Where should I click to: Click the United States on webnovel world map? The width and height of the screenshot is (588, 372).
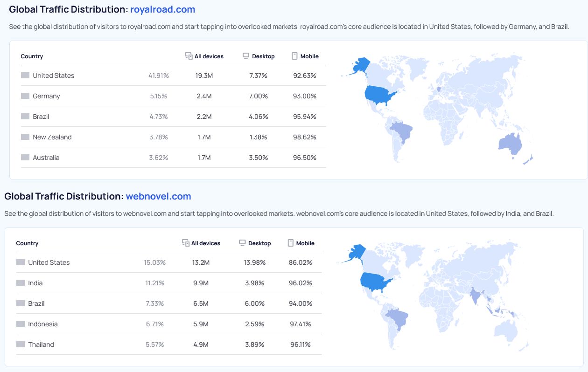click(x=375, y=282)
